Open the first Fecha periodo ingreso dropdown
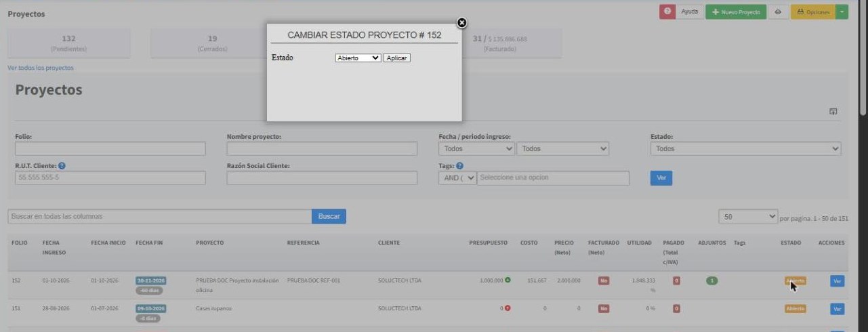Screen dimensions: 868x332 click(476, 148)
